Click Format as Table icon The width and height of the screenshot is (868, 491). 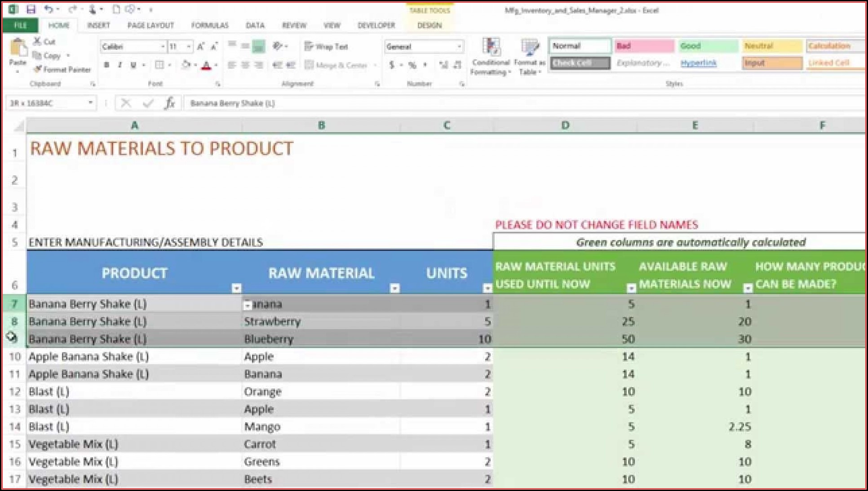point(530,58)
